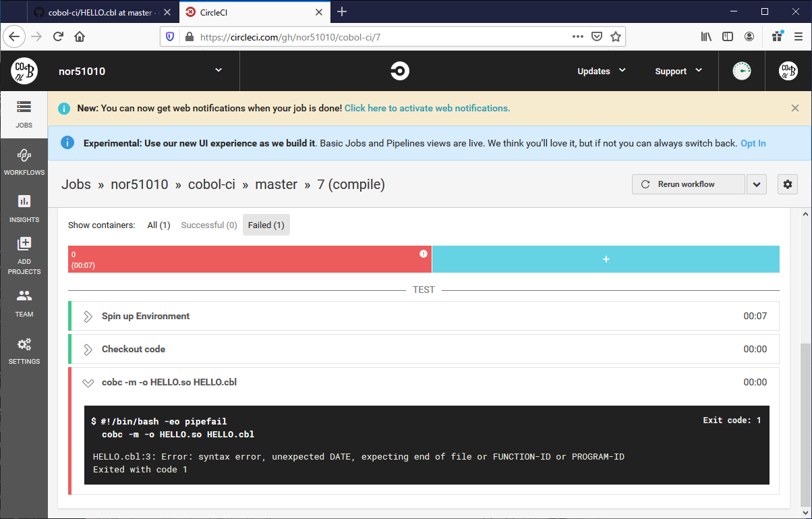
Task: Open the cobol-ci breadcrumb link
Action: pos(212,184)
